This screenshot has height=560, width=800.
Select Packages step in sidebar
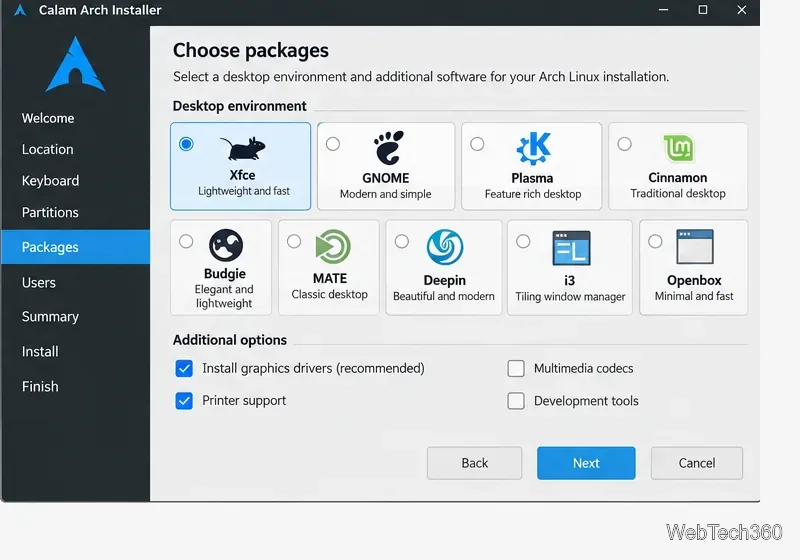76,247
